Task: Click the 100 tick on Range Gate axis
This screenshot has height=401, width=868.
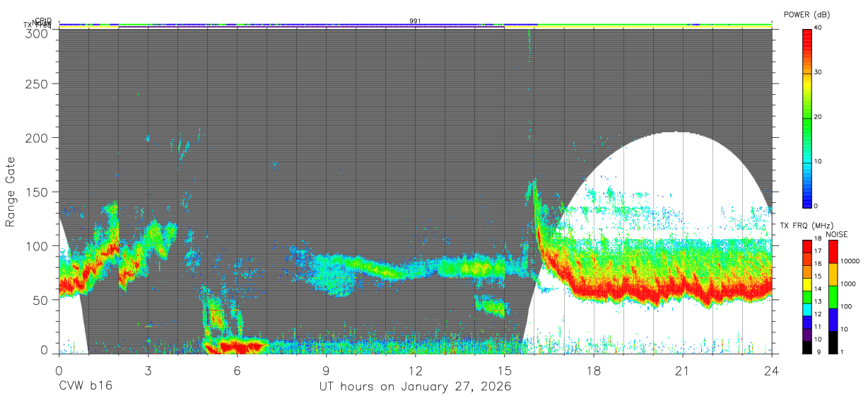Action: point(39,245)
